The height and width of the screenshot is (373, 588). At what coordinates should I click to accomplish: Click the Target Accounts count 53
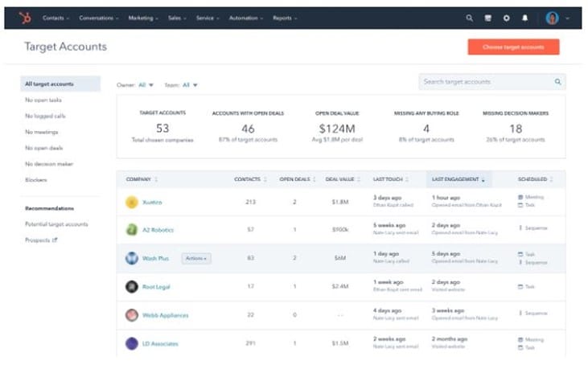[162, 129]
